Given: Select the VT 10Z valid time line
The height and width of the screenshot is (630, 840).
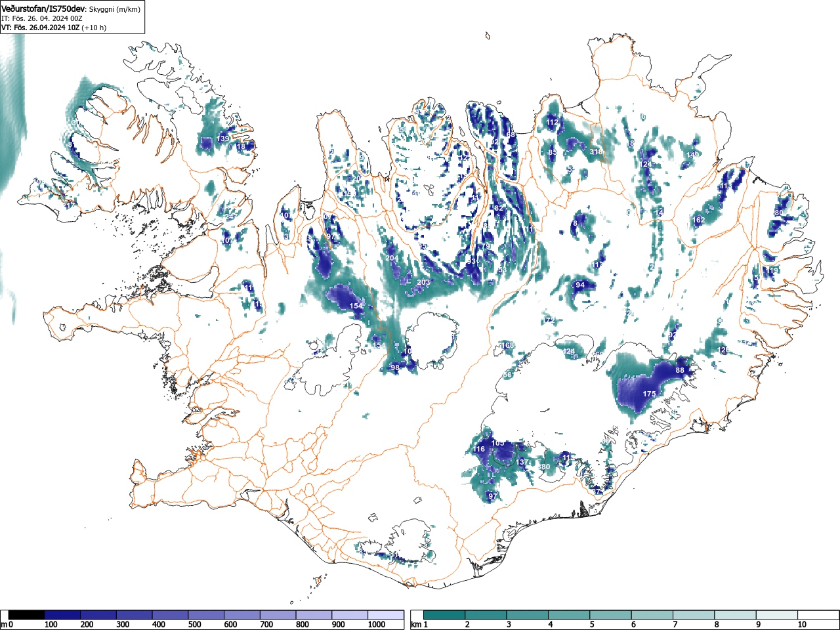Looking at the screenshot, I should [54, 28].
